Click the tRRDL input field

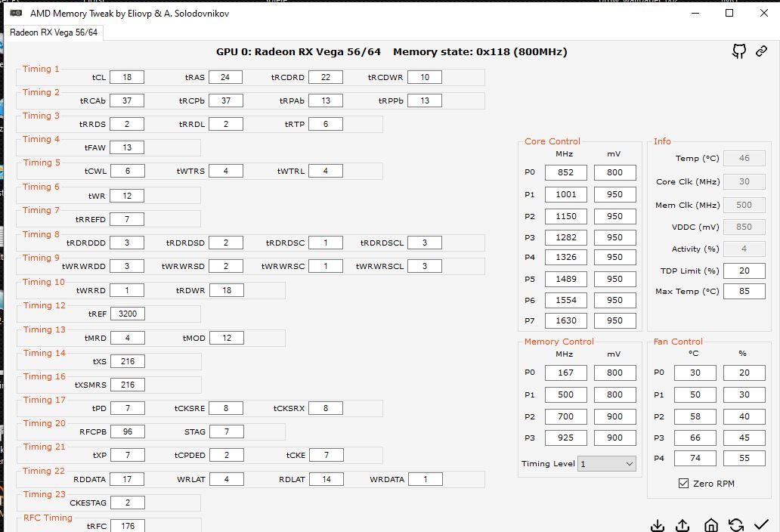coord(226,124)
